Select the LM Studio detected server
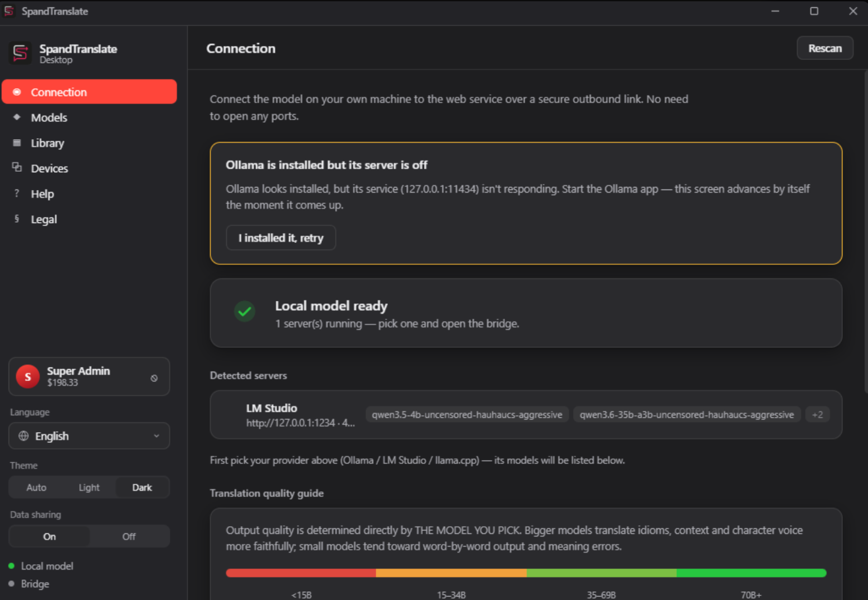This screenshot has height=600, width=868. coord(526,415)
